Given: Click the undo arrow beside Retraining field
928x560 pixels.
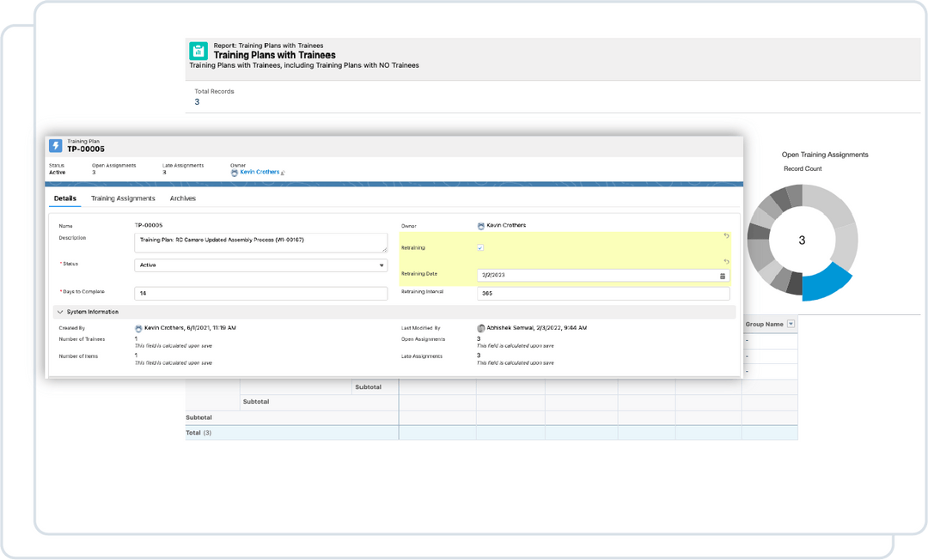Looking at the screenshot, I should [x=726, y=235].
